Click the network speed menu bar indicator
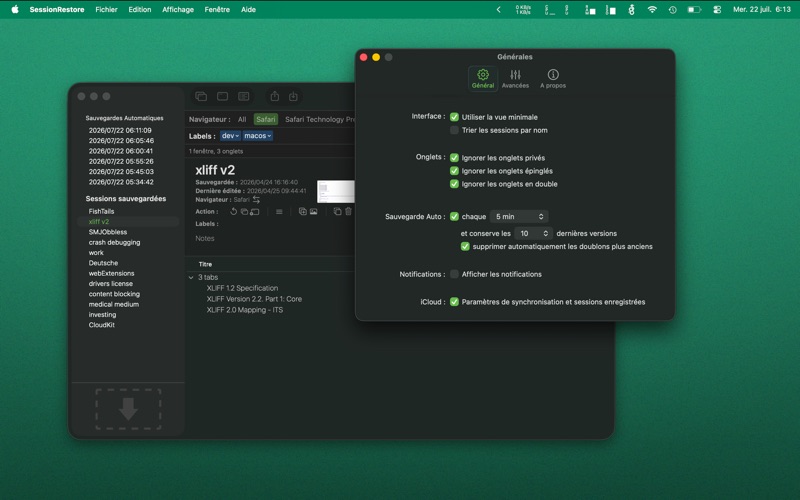Viewport: 800px width, 500px height. coord(523,9)
